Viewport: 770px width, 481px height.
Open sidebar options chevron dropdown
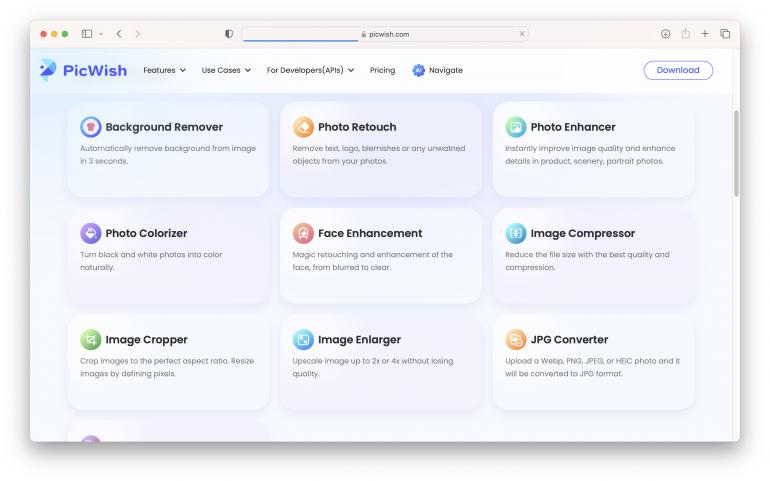pyautogui.click(x=101, y=34)
